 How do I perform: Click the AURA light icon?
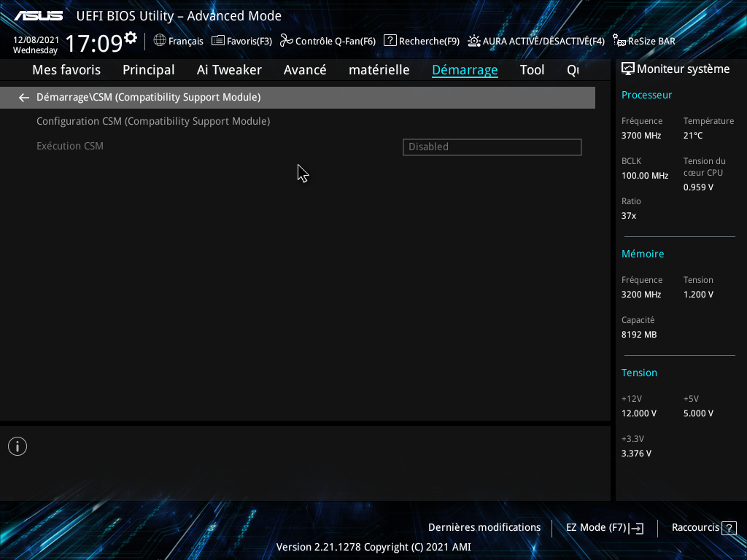pyautogui.click(x=474, y=41)
